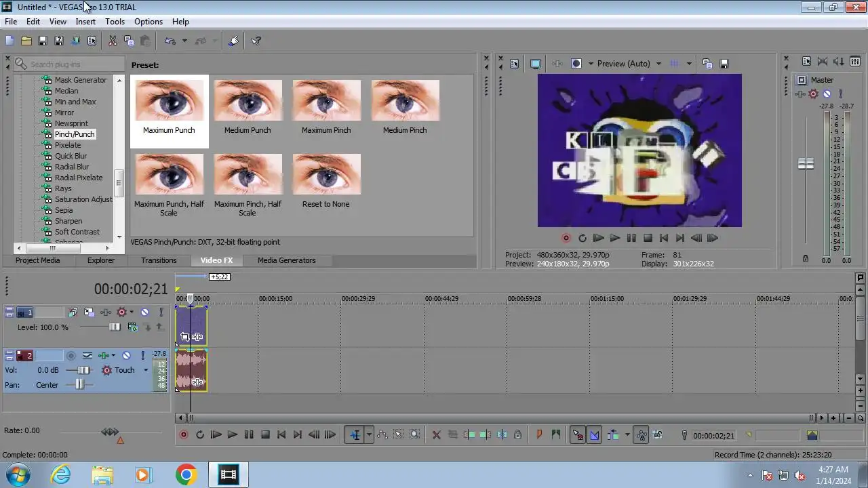Click the New project icon in toolbar
The width and height of the screenshot is (868, 488).
[9, 41]
